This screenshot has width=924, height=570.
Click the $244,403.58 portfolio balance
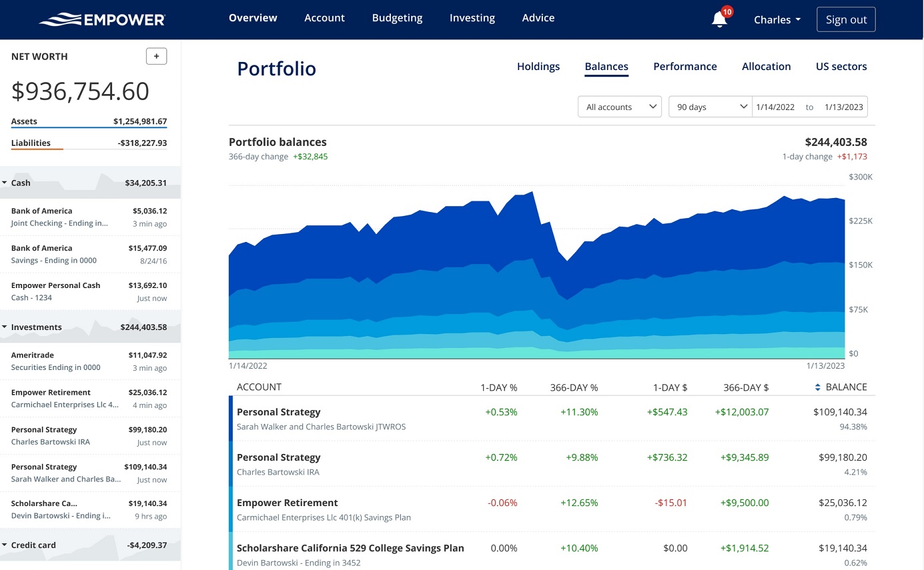pos(836,142)
